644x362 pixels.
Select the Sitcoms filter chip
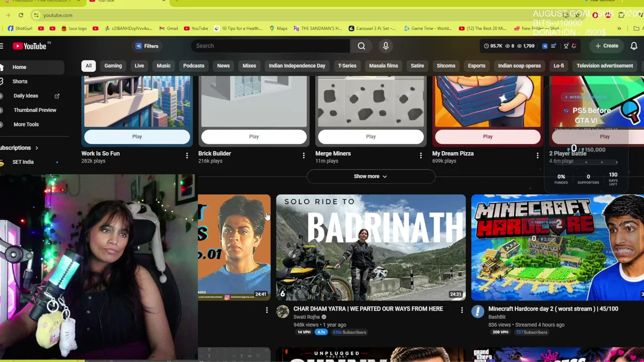point(446,66)
